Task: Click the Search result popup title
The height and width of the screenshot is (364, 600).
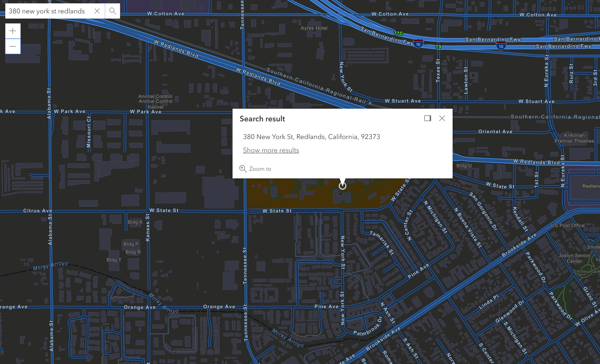Action: (262, 119)
